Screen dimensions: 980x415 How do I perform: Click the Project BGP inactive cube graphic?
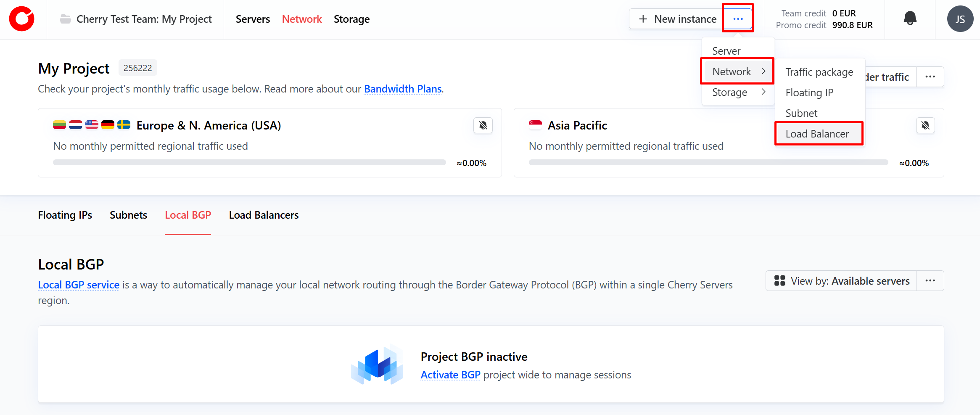[377, 365]
